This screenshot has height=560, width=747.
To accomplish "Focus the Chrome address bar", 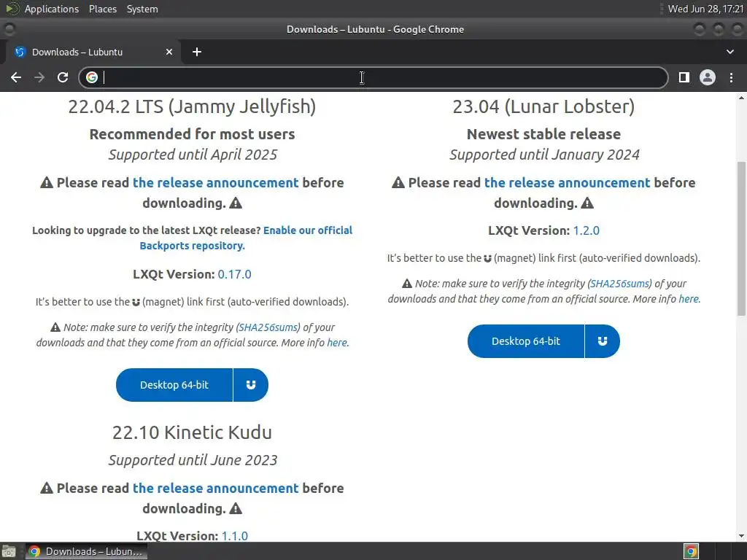I will tap(373, 77).
